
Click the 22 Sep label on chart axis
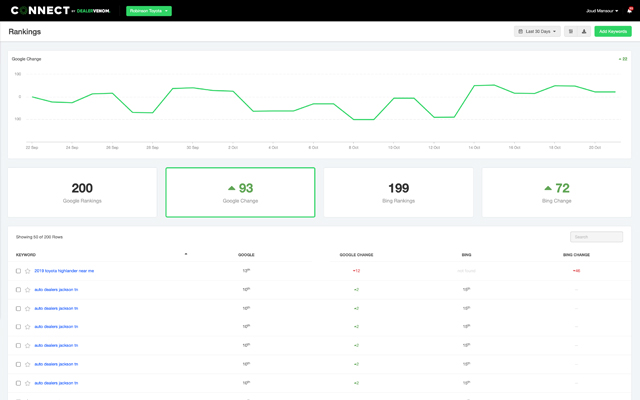point(32,147)
